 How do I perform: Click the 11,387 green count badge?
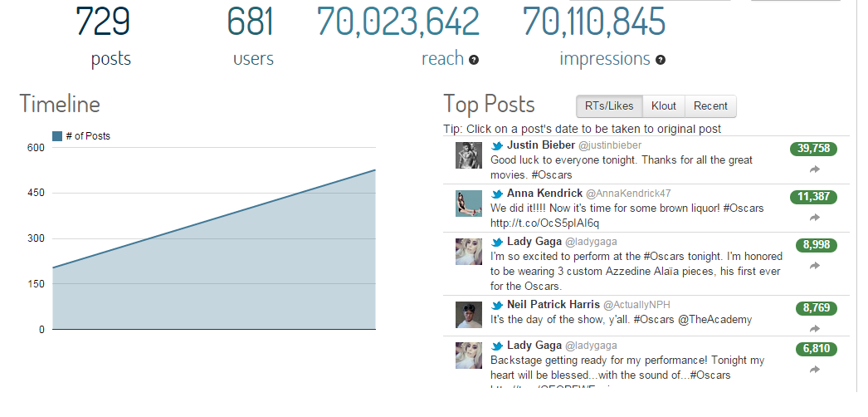(814, 197)
